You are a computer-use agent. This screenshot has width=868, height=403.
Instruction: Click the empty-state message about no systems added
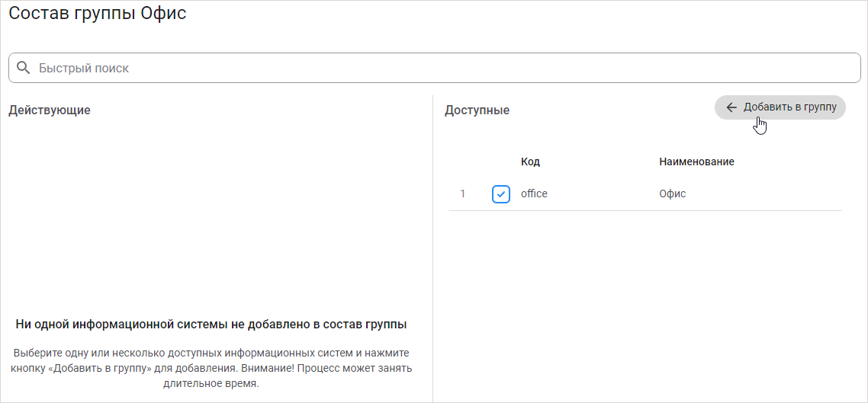coord(211,325)
